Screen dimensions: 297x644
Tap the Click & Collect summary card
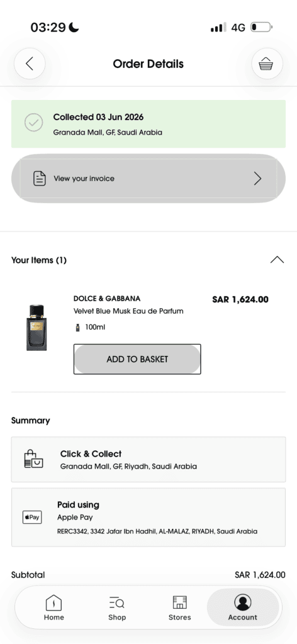pos(148,459)
